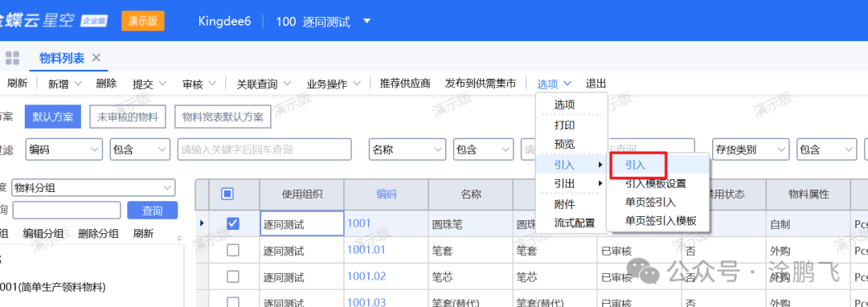This screenshot has width=868, height=307.
Task: Click the row indicator arrow beside row 1001
Action: pyautogui.click(x=202, y=223)
